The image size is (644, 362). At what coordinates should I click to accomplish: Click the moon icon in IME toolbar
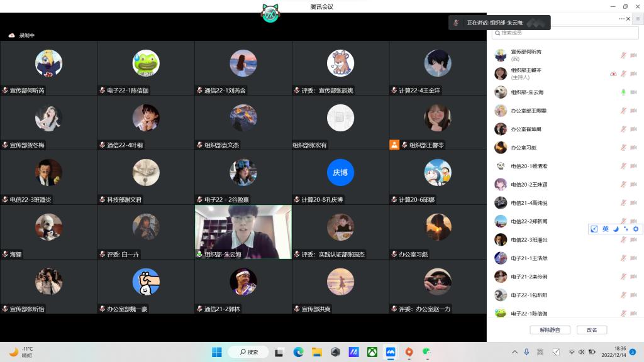(616, 229)
